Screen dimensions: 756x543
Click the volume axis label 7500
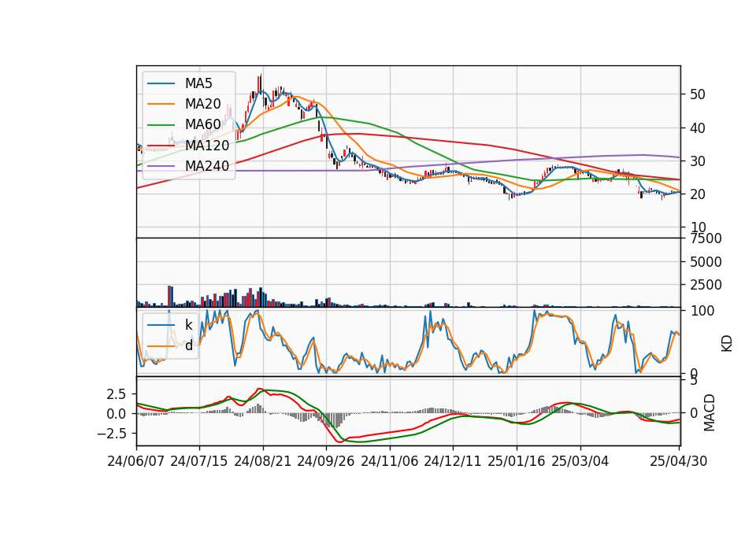pyautogui.click(x=706, y=238)
